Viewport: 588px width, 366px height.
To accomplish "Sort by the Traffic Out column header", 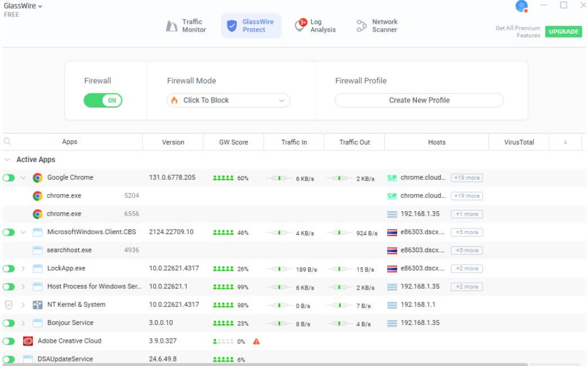I will click(x=354, y=142).
